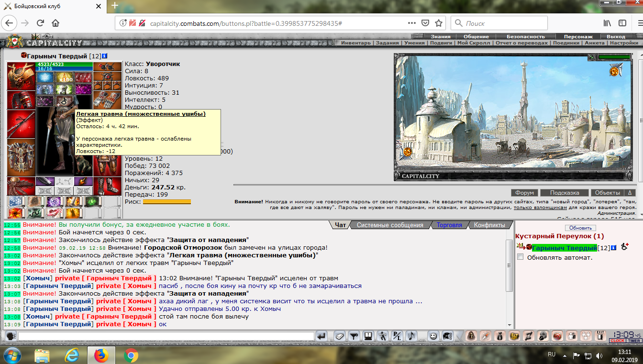Click the red target icon in bottom toolbar
Viewport: 643px width, 364px height.
click(557, 336)
